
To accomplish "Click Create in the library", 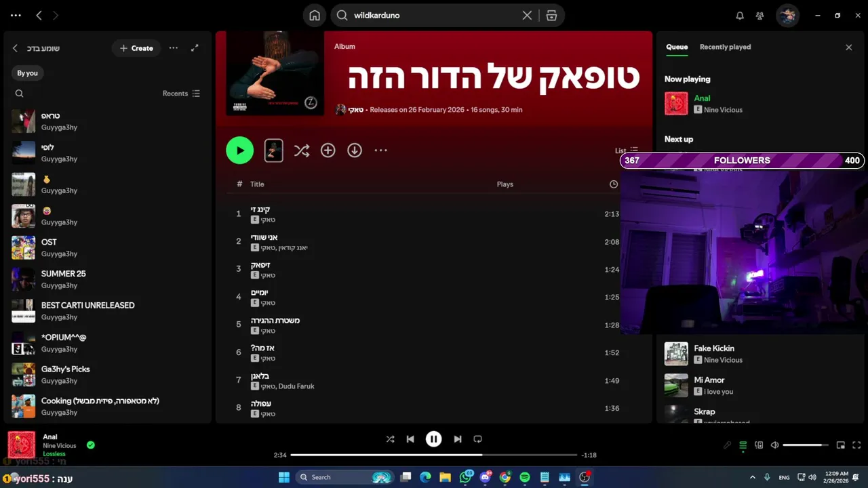I will tap(136, 48).
